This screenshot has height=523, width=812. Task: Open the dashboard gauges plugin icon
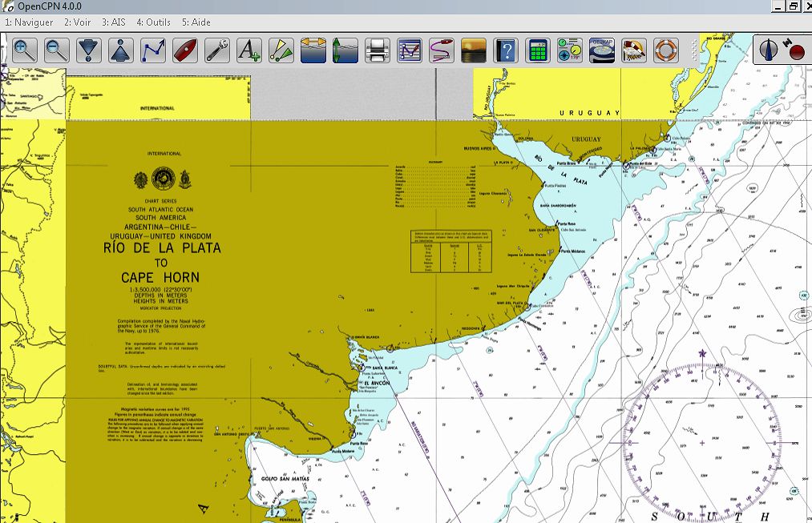570,50
